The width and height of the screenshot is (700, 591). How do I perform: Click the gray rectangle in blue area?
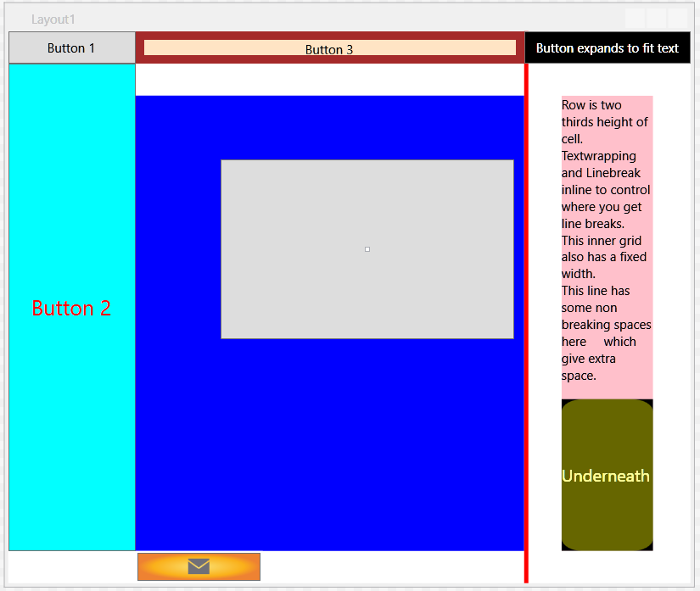[x=367, y=249]
